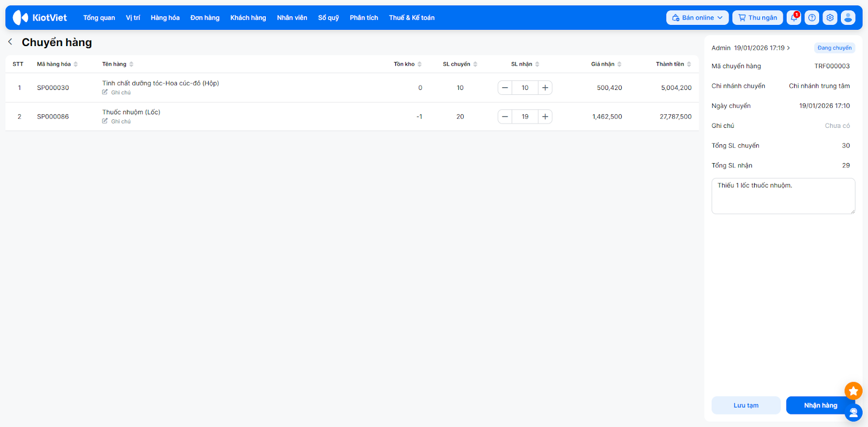The height and width of the screenshot is (427, 868).
Task: Decrease received quantity for SP000030
Action: click(x=505, y=88)
